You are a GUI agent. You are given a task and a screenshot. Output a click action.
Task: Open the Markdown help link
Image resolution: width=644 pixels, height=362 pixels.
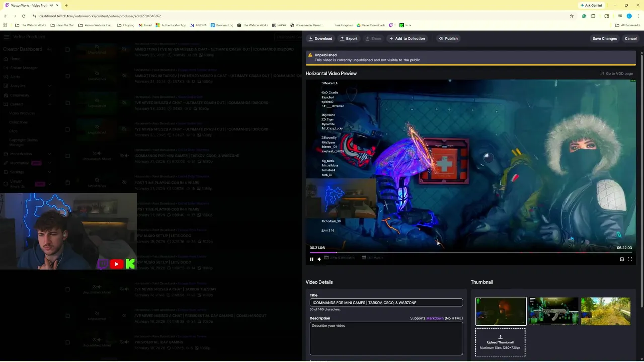pyautogui.click(x=435, y=318)
